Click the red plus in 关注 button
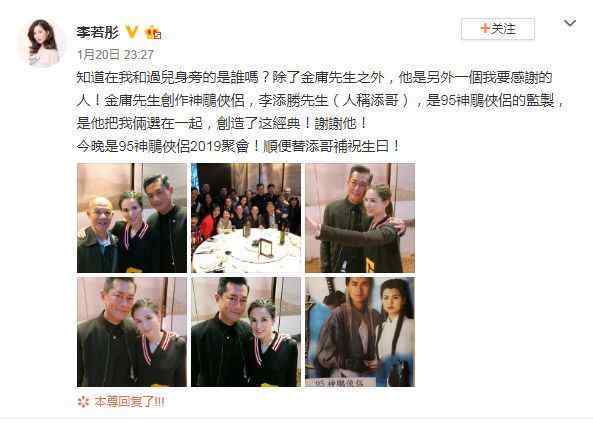 485,28
